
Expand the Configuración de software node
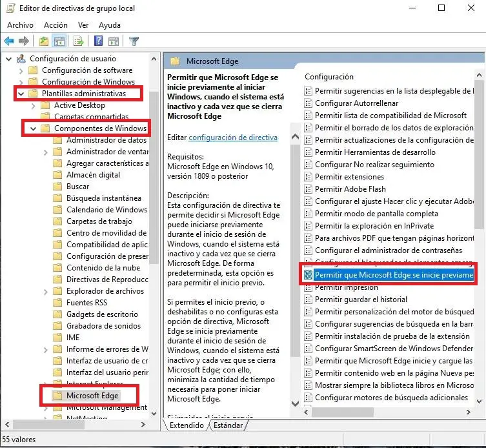click(x=21, y=71)
